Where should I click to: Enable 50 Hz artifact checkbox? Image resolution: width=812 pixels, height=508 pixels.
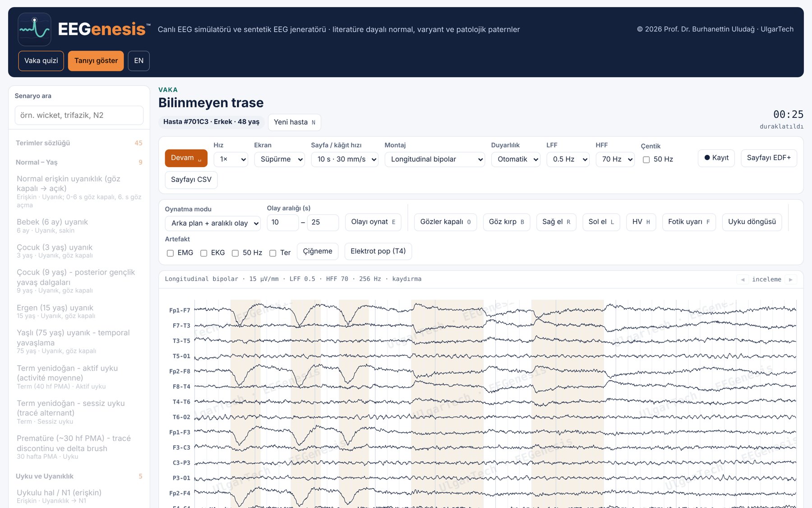point(235,253)
